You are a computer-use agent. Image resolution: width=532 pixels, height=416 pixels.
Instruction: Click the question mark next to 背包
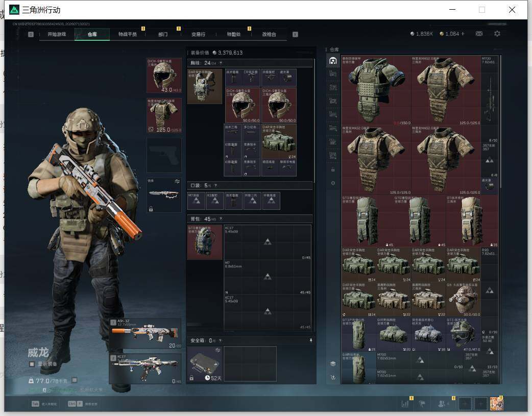click(x=221, y=219)
